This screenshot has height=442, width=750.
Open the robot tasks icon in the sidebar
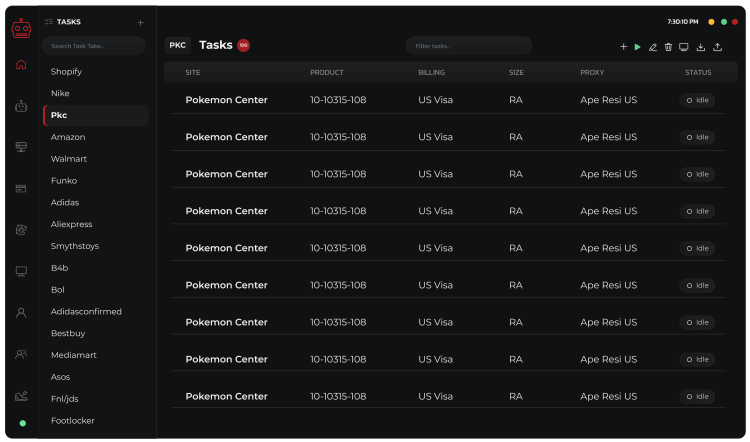[x=21, y=106]
